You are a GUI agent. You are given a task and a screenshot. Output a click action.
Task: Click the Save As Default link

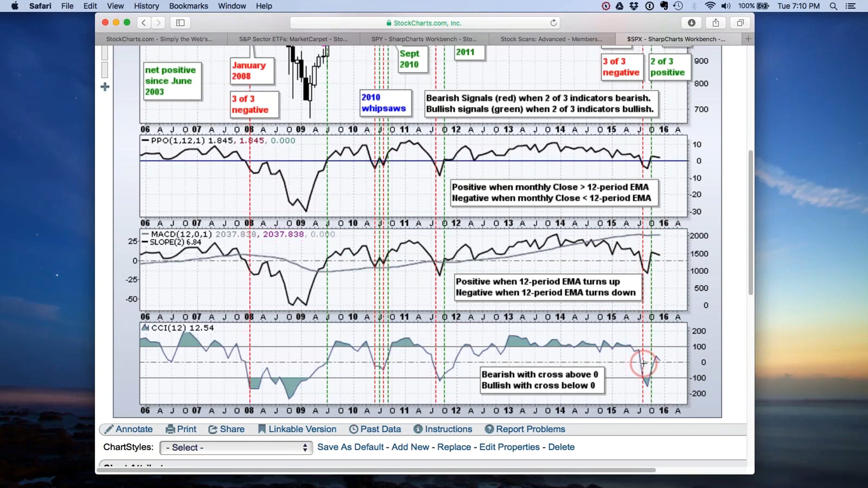(x=350, y=447)
